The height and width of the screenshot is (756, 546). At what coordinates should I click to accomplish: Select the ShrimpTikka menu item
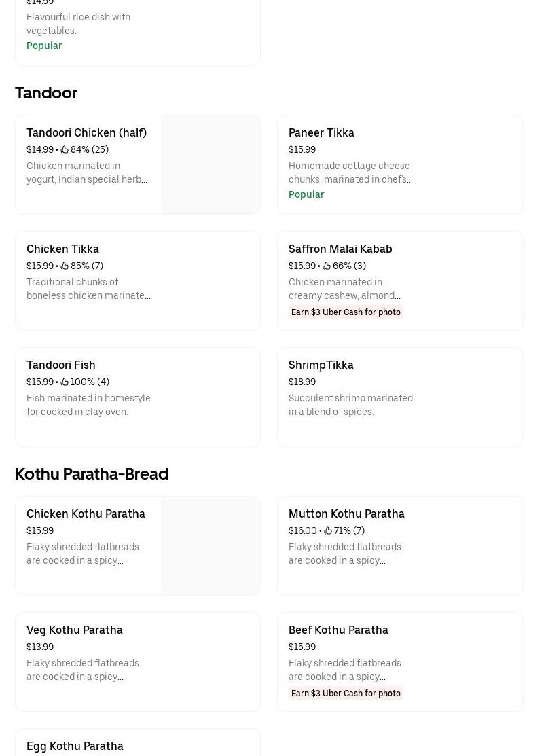pos(321,365)
